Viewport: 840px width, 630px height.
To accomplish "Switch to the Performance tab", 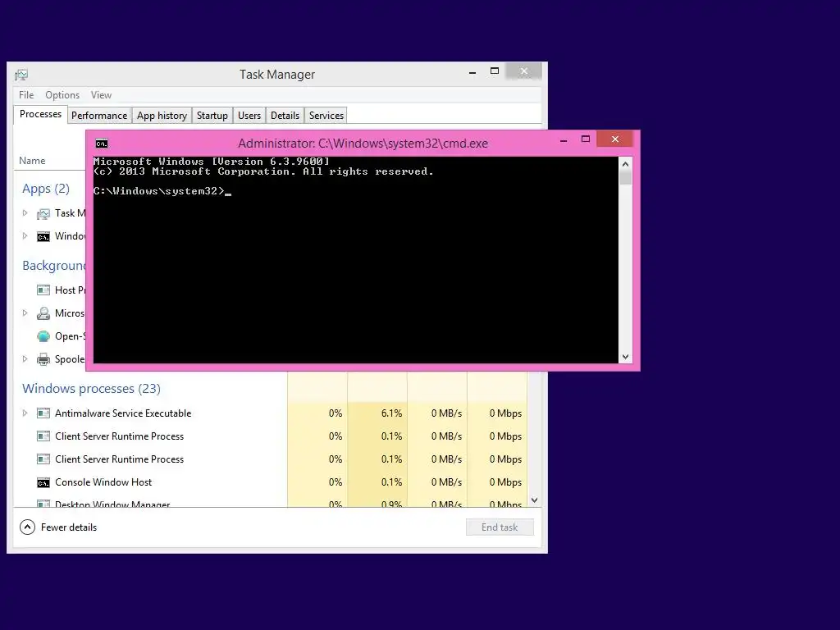I will [99, 116].
